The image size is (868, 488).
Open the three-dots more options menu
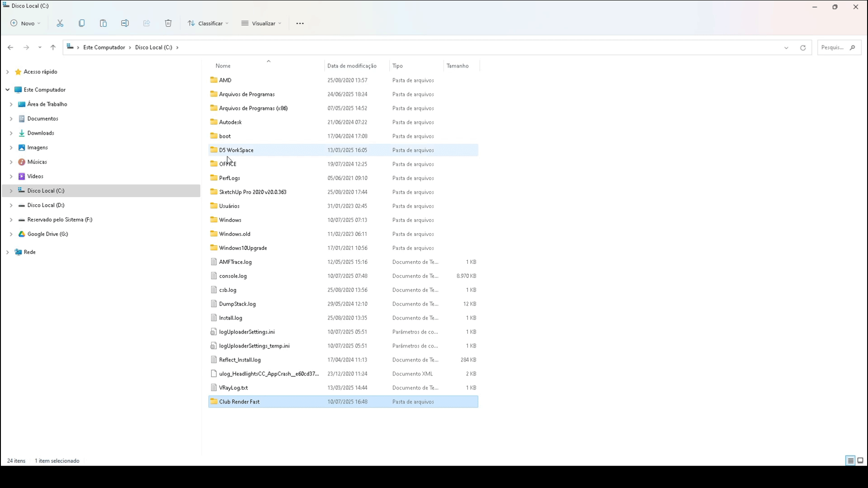pyautogui.click(x=300, y=23)
